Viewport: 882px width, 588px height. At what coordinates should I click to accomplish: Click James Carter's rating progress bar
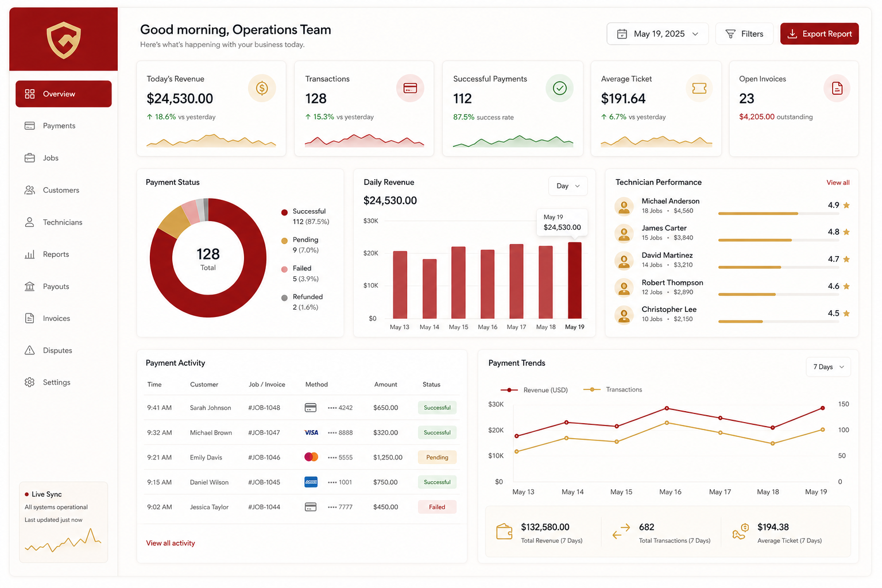click(x=778, y=240)
